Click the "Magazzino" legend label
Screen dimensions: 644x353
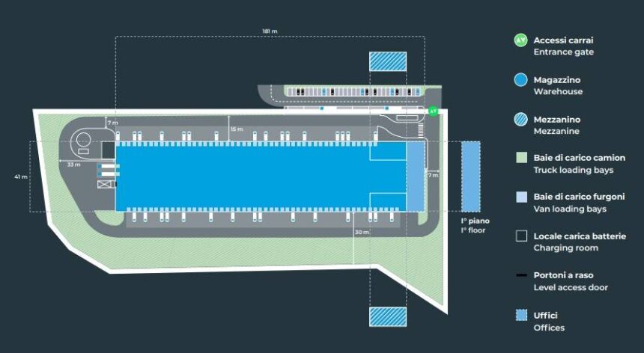[557, 80]
